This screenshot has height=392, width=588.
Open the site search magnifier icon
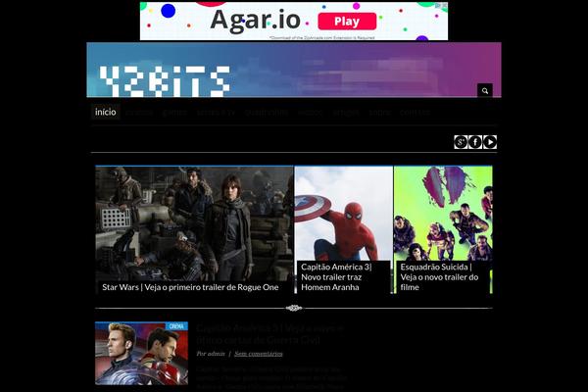click(x=484, y=90)
